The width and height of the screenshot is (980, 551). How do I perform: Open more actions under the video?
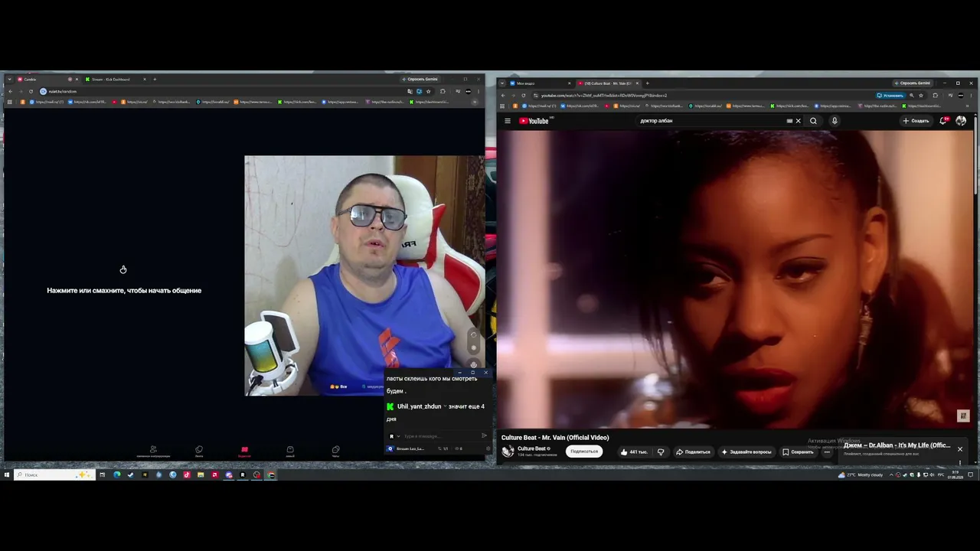click(827, 452)
